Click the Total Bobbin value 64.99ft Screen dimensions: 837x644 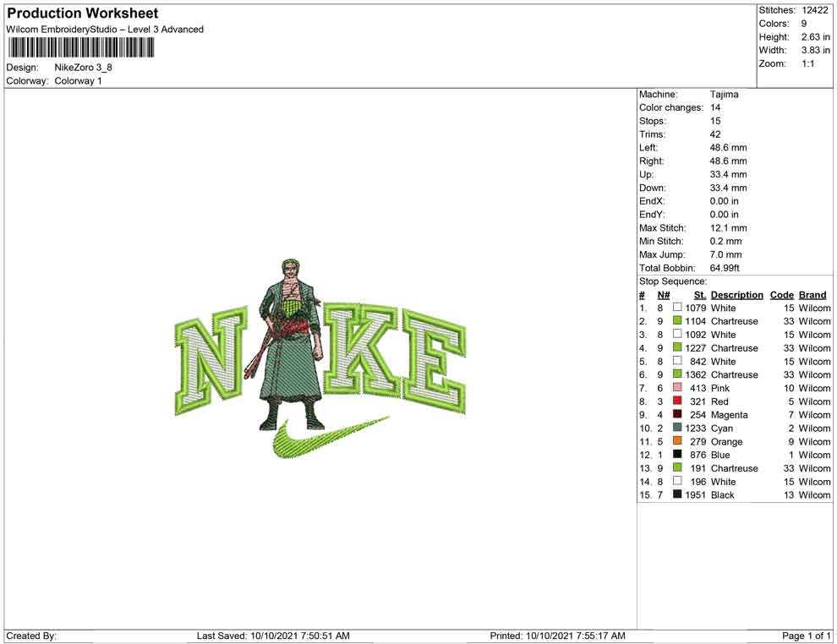click(725, 268)
